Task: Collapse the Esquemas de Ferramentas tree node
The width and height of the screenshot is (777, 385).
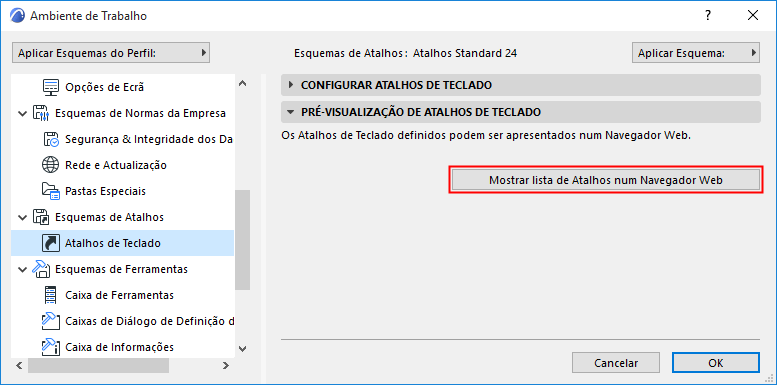Action: tap(22, 269)
